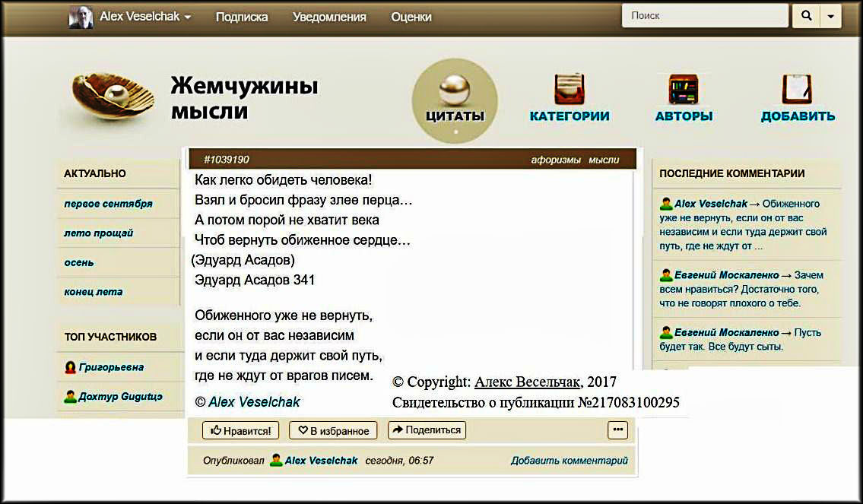Open Евгений Москаленко 'Зачем всем нравиться' comment
The image size is (863, 504).
coord(726,275)
